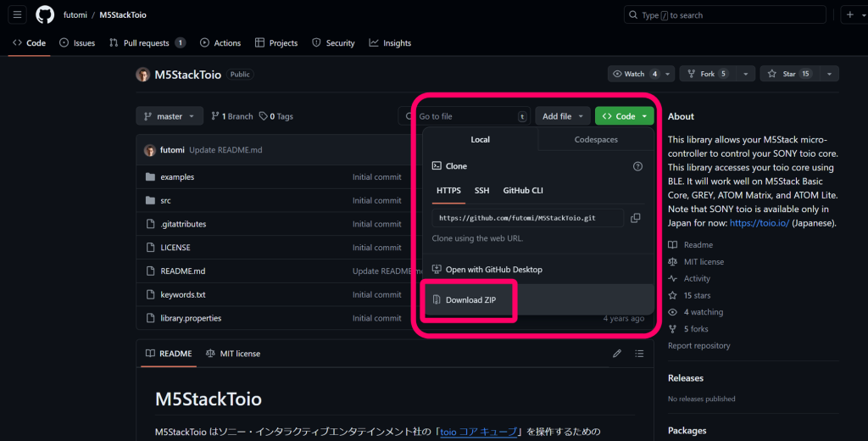Image resolution: width=868 pixels, height=441 pixels.
Task: Click M5StackToio breadcrumb link
Action: click(x=123, y=15)
